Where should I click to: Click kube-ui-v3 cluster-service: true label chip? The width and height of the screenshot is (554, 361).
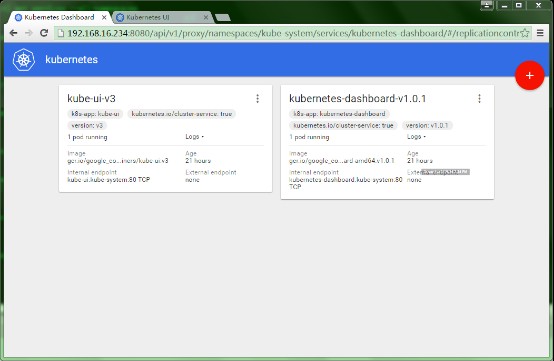point(182,114)
